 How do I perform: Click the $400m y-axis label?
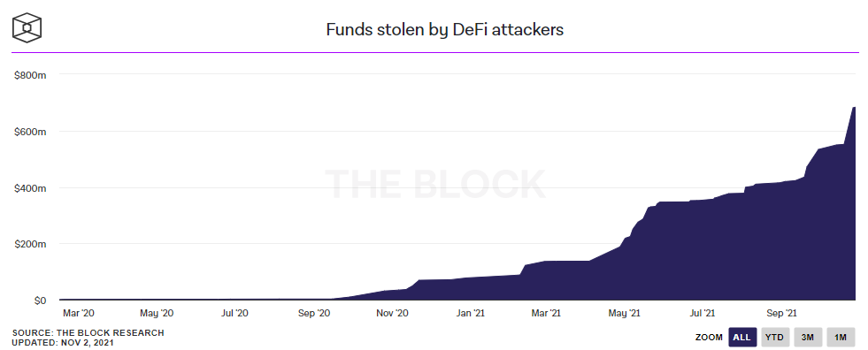[30, 188]
